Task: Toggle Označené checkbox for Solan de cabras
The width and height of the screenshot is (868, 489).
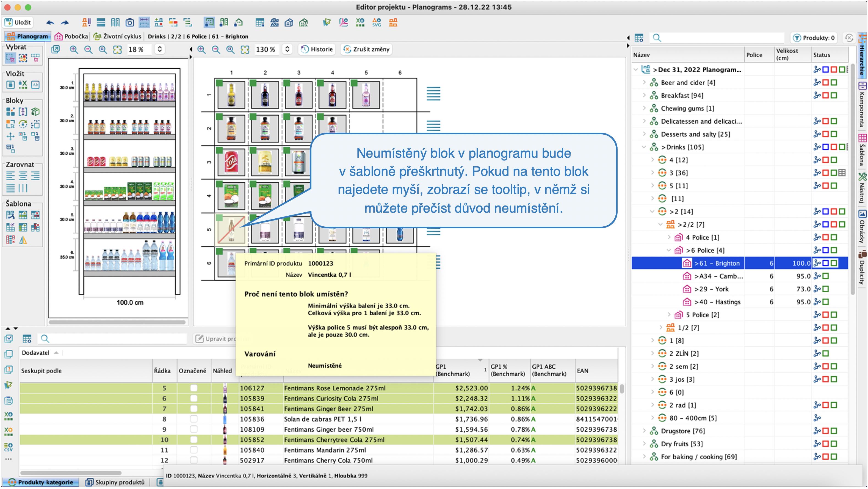Action: [193, 419]
